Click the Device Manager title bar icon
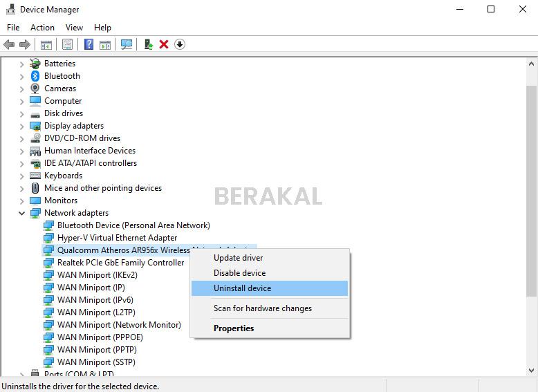The width and height of the screenshot is (538, 392). 10,9
